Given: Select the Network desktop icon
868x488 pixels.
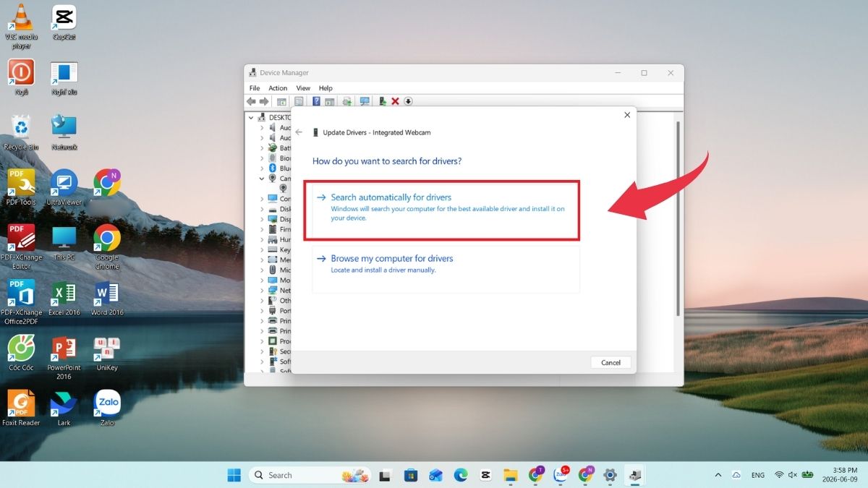Looking at the screenshot, I should (x=64, y=132).
